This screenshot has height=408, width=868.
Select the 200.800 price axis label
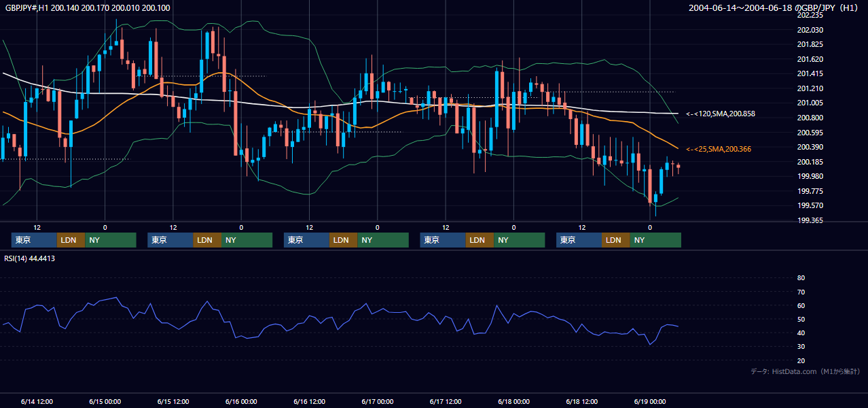[810, 118]
